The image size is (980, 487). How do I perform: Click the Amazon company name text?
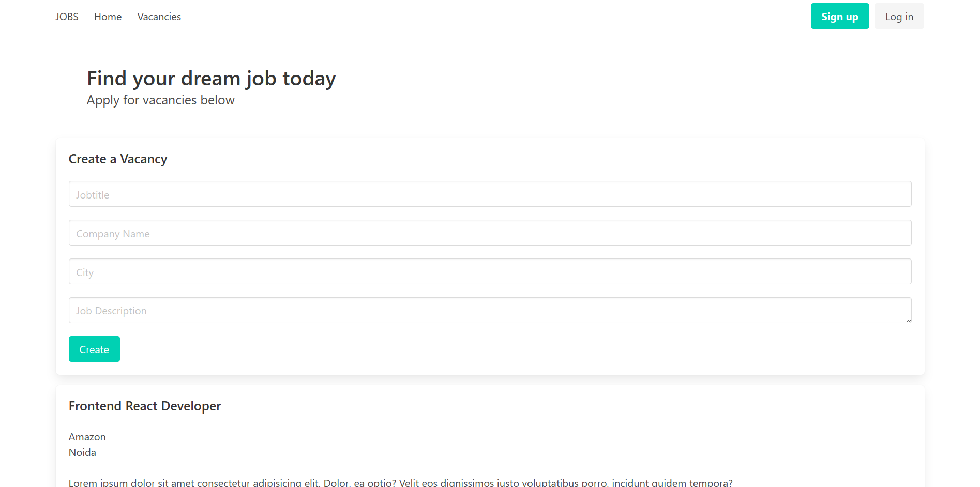click(x=87, y=437)
